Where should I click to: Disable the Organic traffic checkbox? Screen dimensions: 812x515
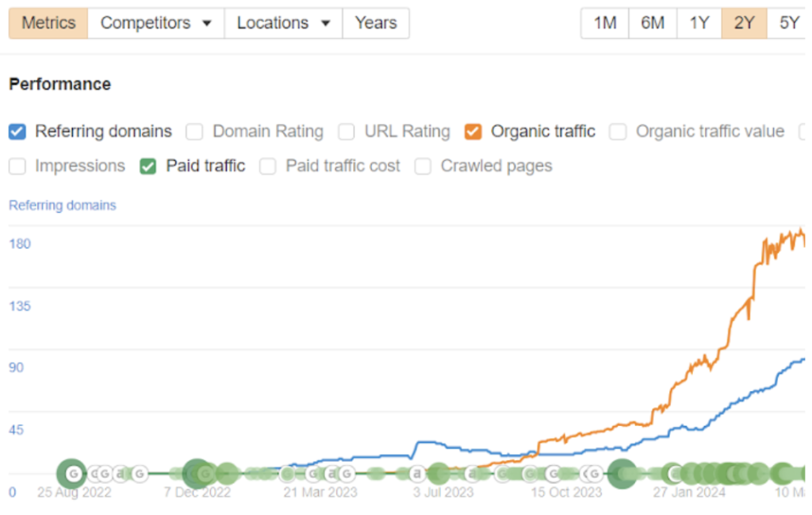tap(473, 132)
